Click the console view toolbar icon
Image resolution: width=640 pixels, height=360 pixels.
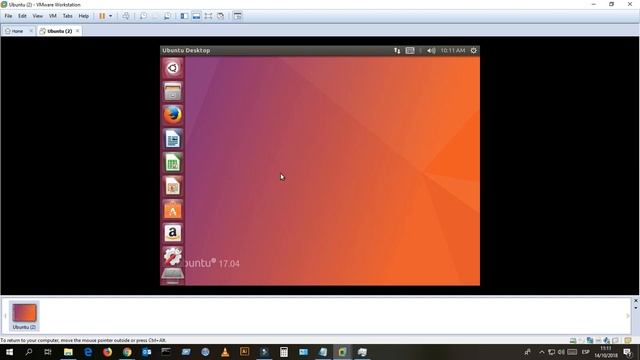[238, 16]
